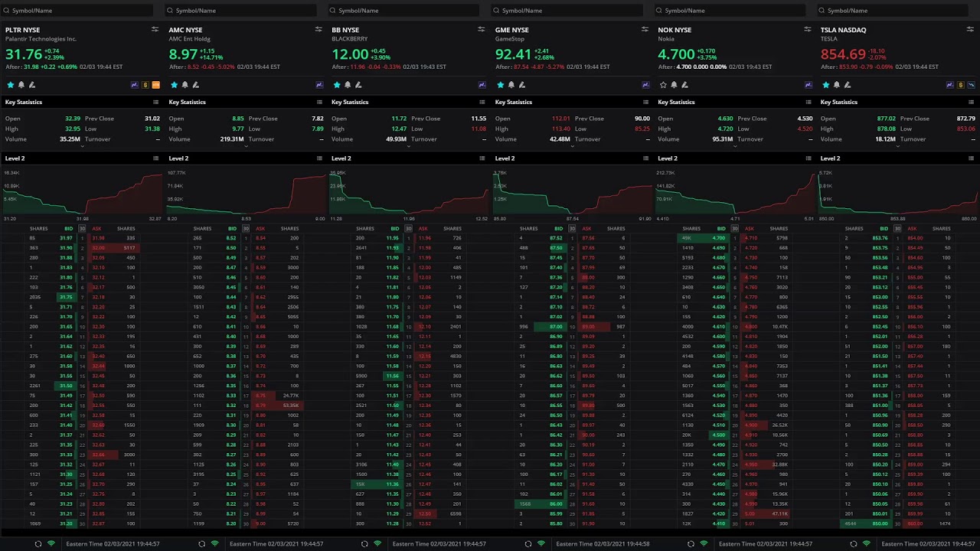This screenshot has height=551, width=980.
Task: Open GME quote settings sliders icon
Action: tap(645, 29)
